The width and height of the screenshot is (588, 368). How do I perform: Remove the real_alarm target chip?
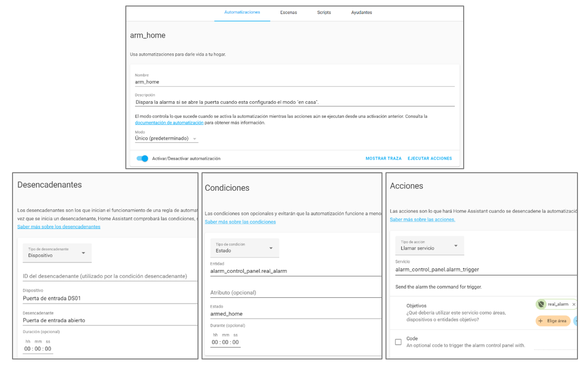pyautogui.click(x=573, y=304)
